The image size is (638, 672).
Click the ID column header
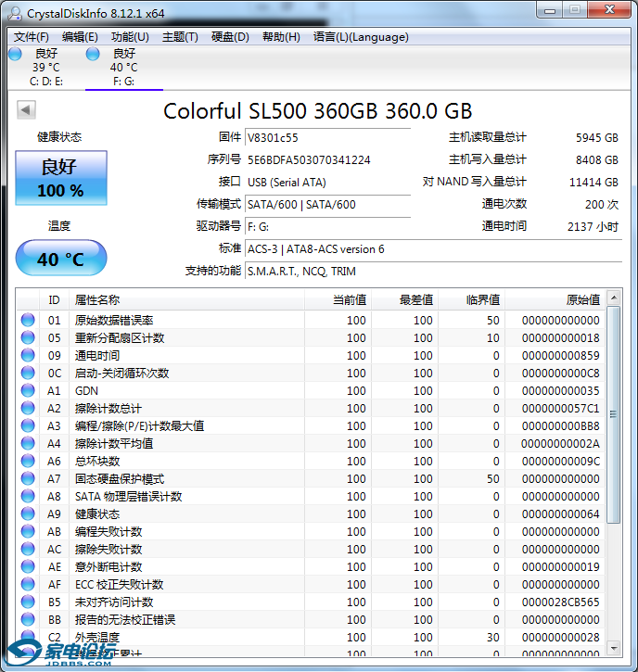pyautogui.click(x=54, y=299)
